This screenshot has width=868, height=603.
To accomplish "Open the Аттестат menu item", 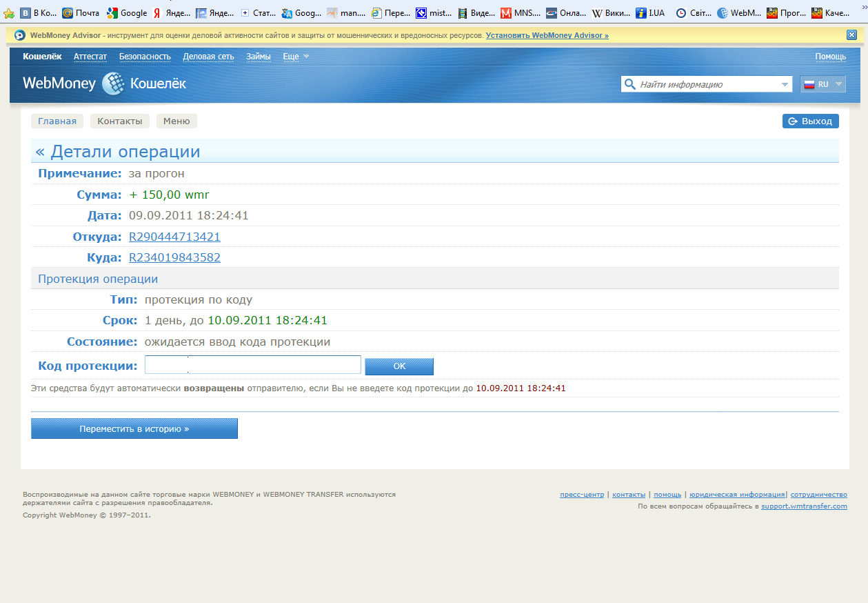I will click(90, 57).
